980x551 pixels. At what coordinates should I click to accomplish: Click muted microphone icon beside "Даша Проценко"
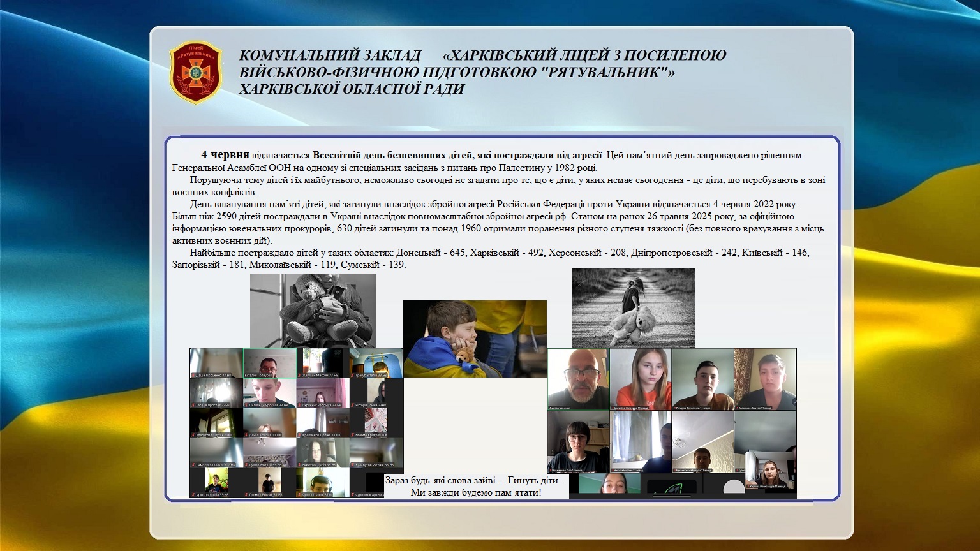[x=193, y=375]
